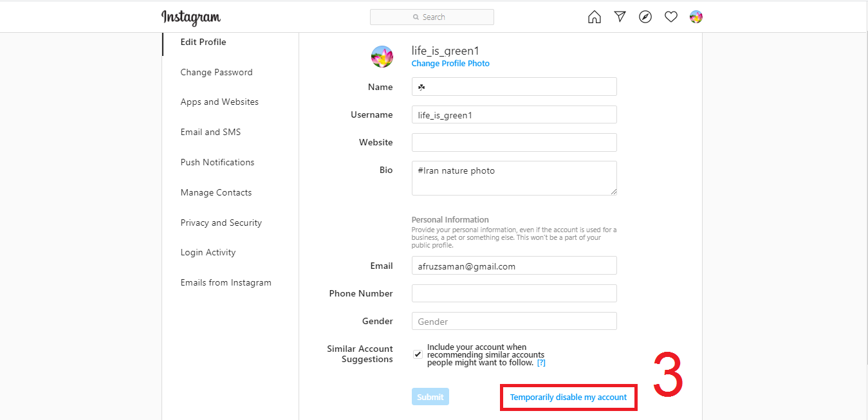Open the activity heart icon
868x420 pixels.
671,17
